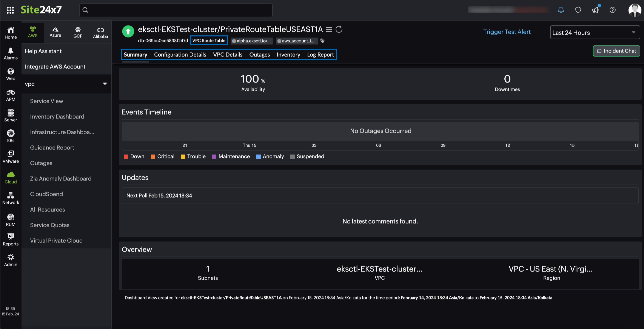This screenshot has width=644, height=329.
Task: Start an Incident Chat
Action: coord(616,51)
